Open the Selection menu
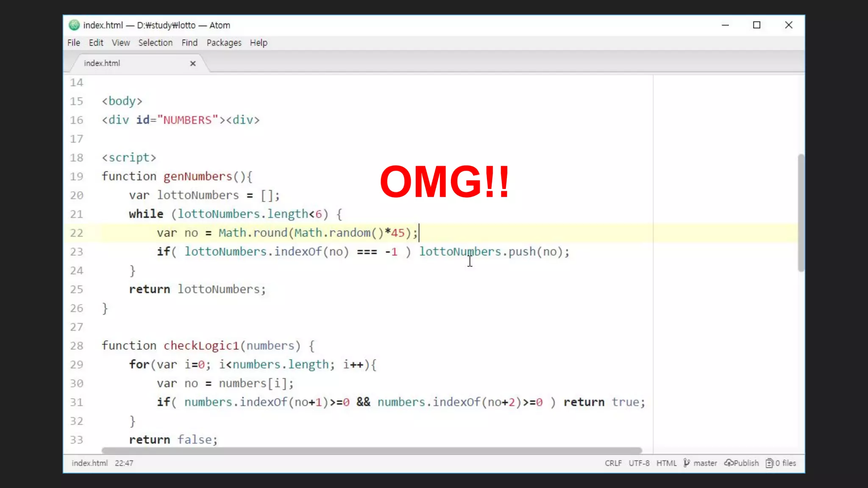The height and width of the screenshot is (488, 868). (155, 43)
